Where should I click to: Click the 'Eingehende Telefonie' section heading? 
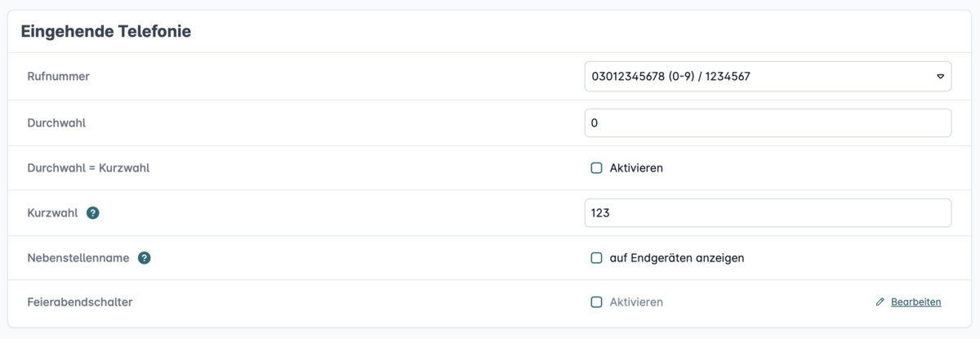106,32
